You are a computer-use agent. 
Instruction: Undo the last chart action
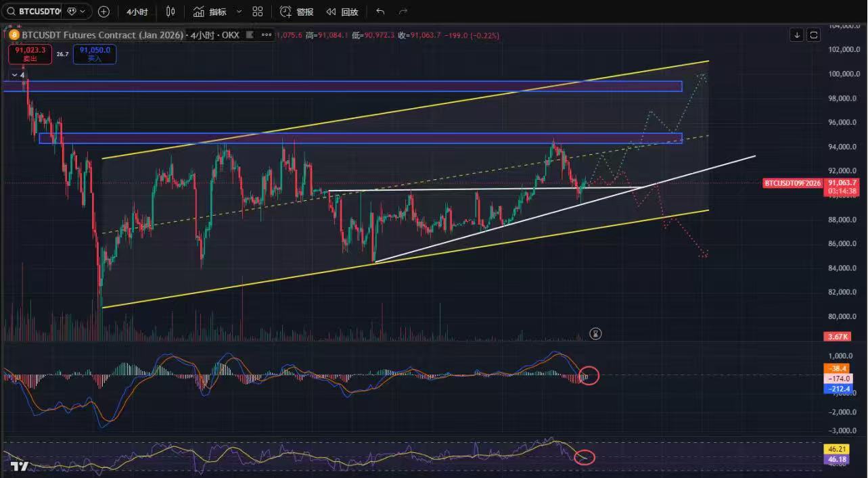click(380, 11)
